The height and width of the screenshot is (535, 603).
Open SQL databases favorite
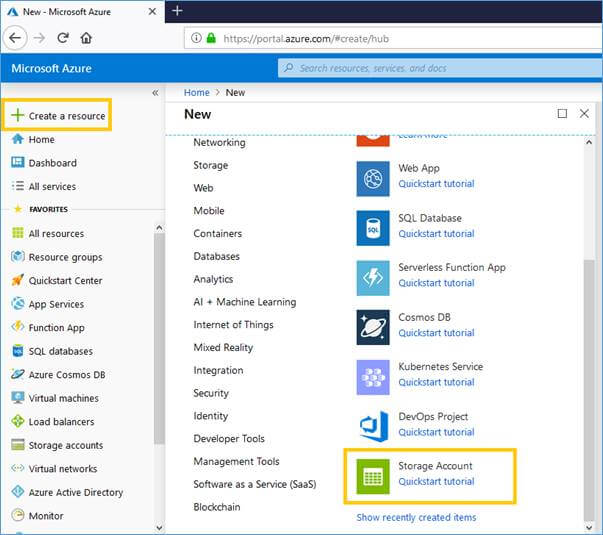(52, 351)
